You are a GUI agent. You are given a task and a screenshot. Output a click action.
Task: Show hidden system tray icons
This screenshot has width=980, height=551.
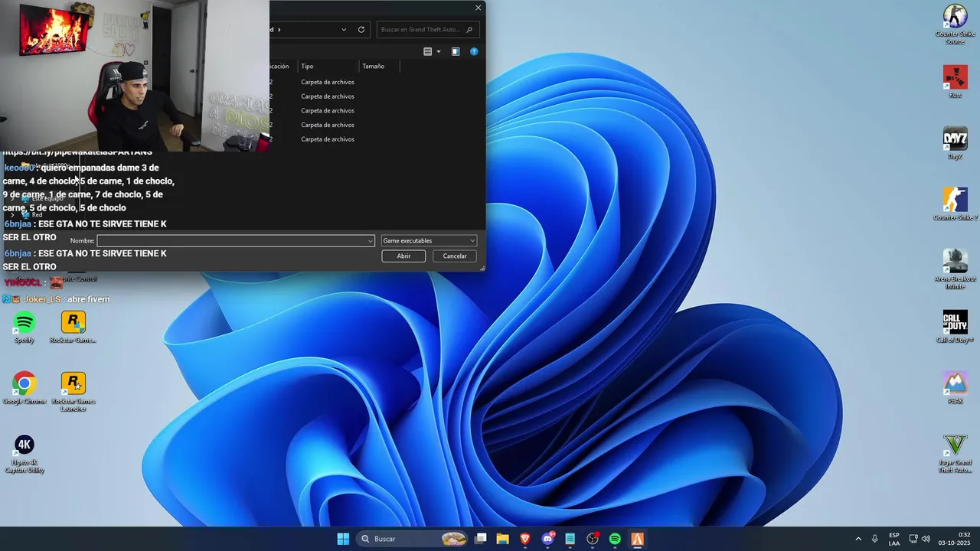coord(857,539)
